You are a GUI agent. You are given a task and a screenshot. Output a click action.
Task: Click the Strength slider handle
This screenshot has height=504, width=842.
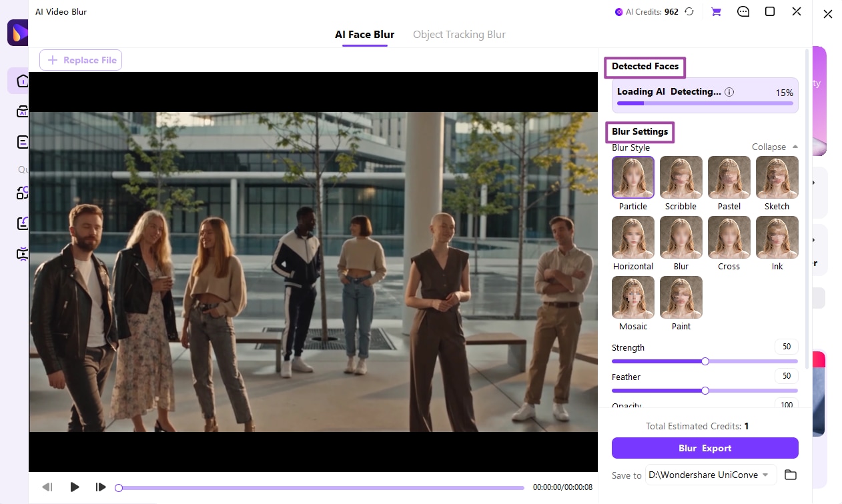point(705,361)
